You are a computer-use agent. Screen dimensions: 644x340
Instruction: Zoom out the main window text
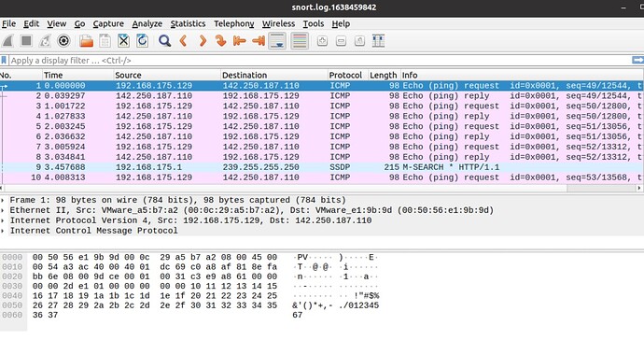pos(341,41)
